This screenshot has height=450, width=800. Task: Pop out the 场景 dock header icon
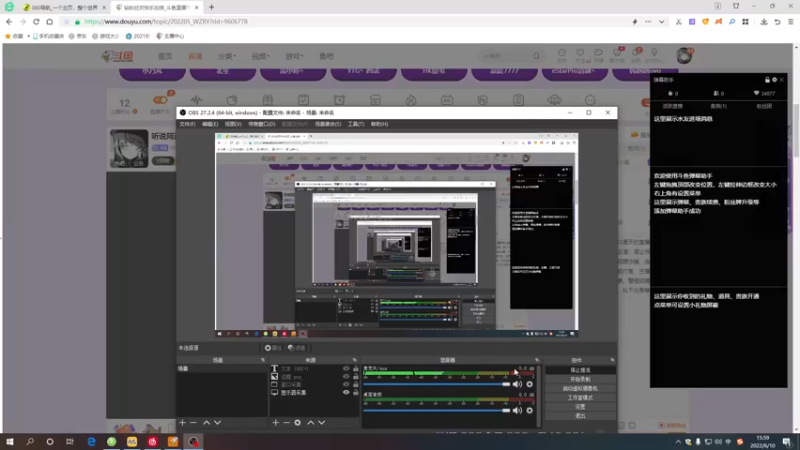click(x=263, y=360)
